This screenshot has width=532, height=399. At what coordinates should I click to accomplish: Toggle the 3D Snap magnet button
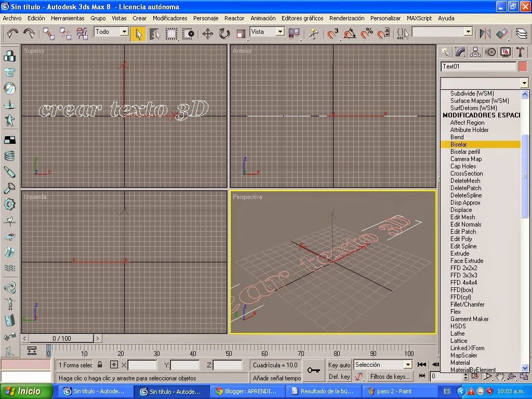[333, 34]
